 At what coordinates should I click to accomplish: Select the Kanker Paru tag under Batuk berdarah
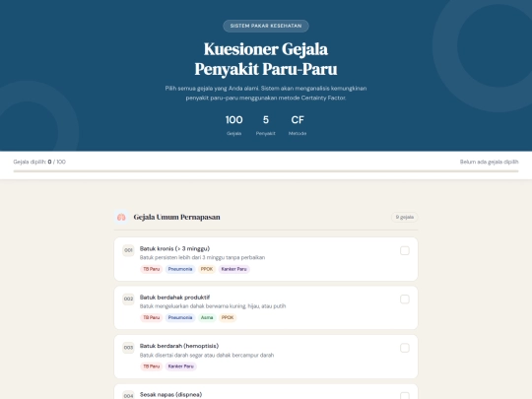click(x=181, y=366)
